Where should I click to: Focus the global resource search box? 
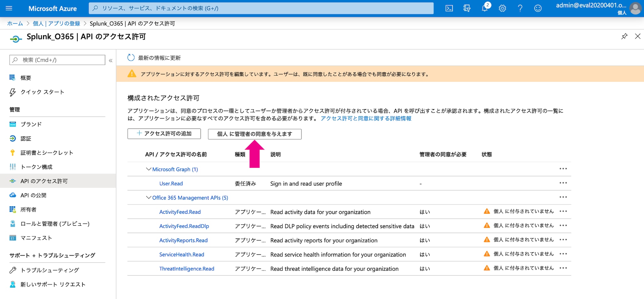tap(261, 8)
